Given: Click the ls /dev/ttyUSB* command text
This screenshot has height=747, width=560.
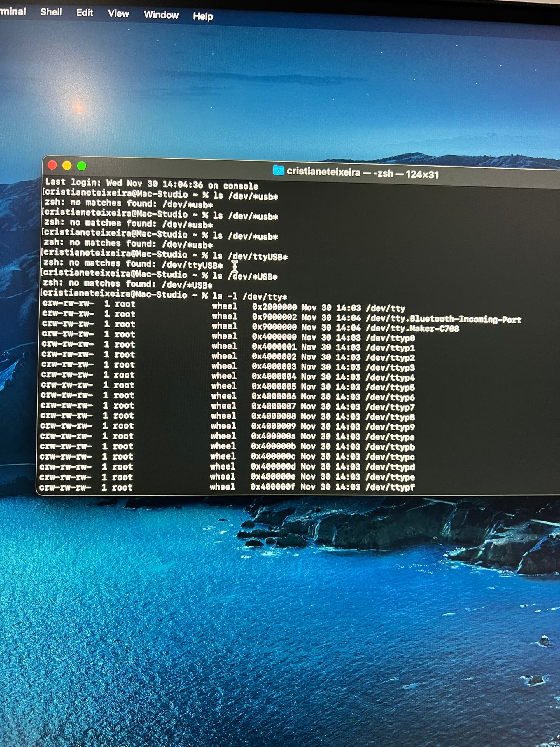Looking at the screenshot, I should [x=250, y=256].
